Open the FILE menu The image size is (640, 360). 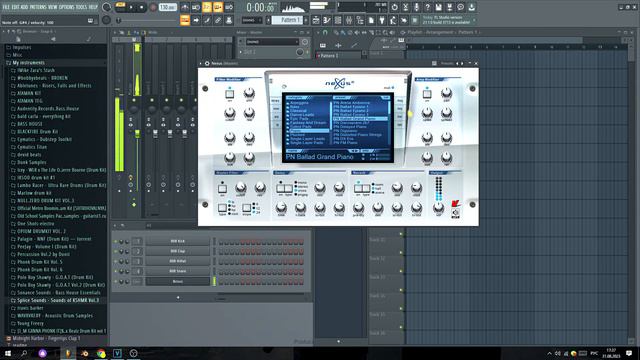click(6, 7)
